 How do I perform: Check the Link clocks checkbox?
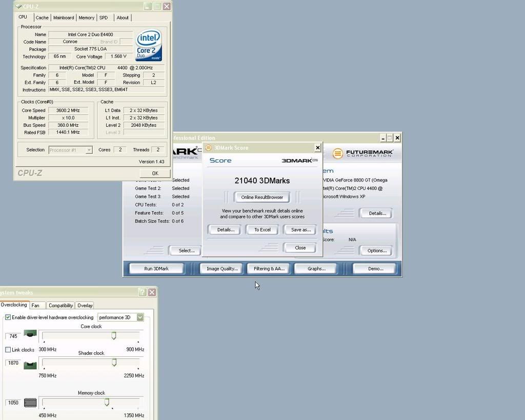click(8, 350)
